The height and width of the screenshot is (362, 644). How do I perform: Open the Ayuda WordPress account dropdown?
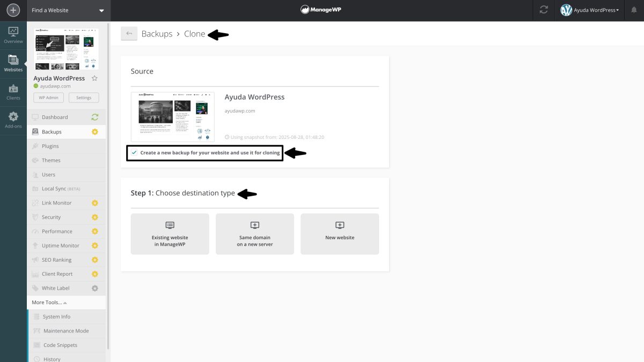(589, 10)
